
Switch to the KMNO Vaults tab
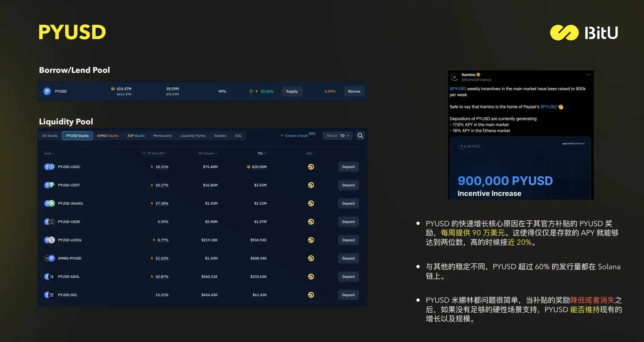click(108, 136)
